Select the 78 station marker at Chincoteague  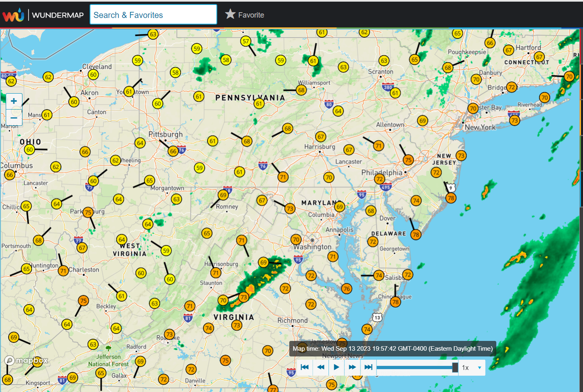pos(395,302)
